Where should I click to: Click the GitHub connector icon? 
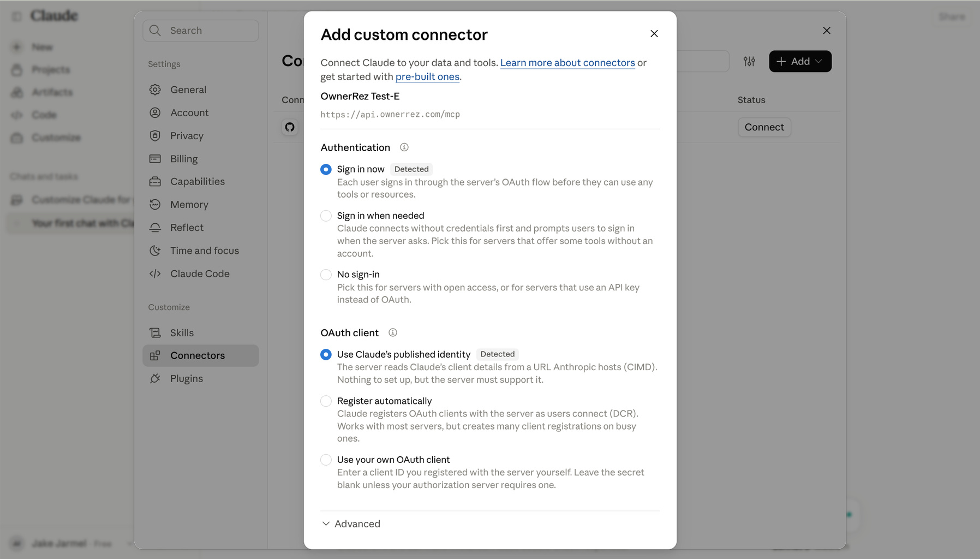(x=290, y=127)
